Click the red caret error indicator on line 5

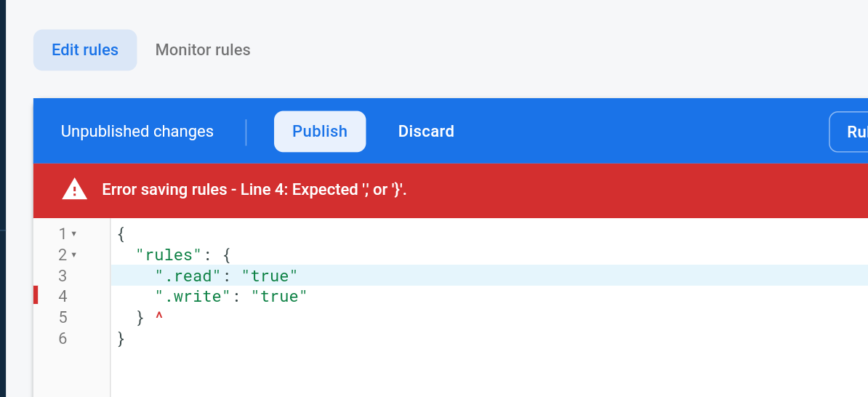point(159,317)
